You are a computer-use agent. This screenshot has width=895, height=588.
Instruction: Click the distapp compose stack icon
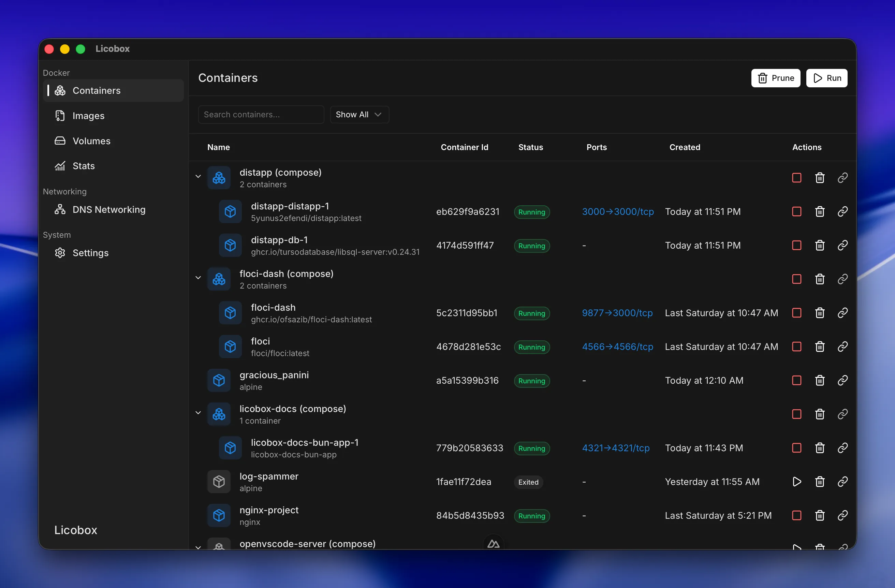219,178
